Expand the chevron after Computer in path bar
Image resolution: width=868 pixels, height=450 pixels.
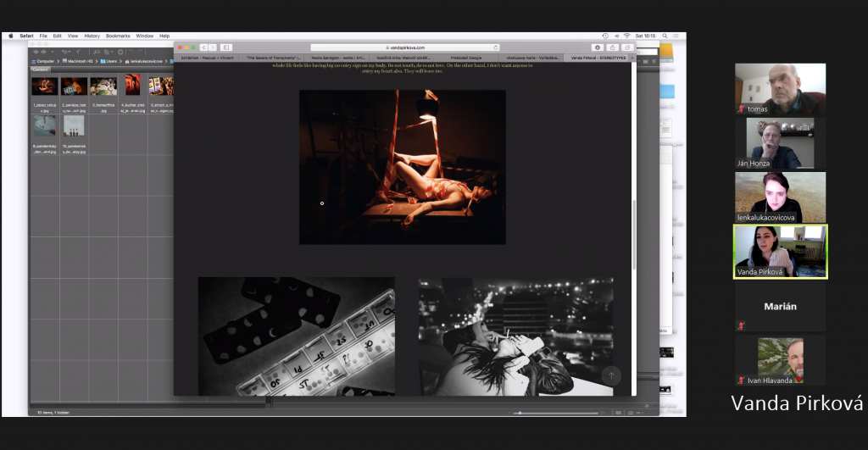click(58, 61)
